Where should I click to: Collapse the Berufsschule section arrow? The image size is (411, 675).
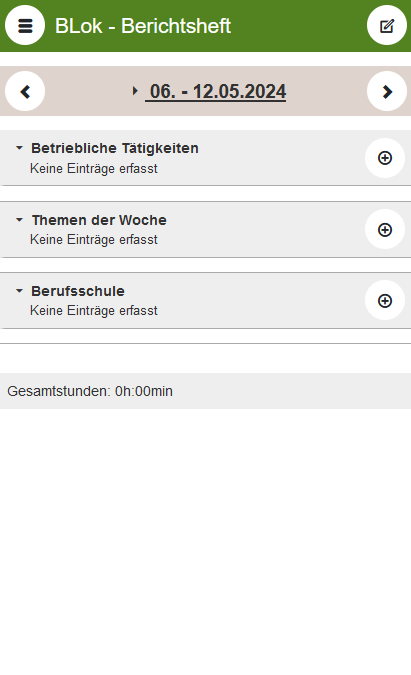[19, 291]
